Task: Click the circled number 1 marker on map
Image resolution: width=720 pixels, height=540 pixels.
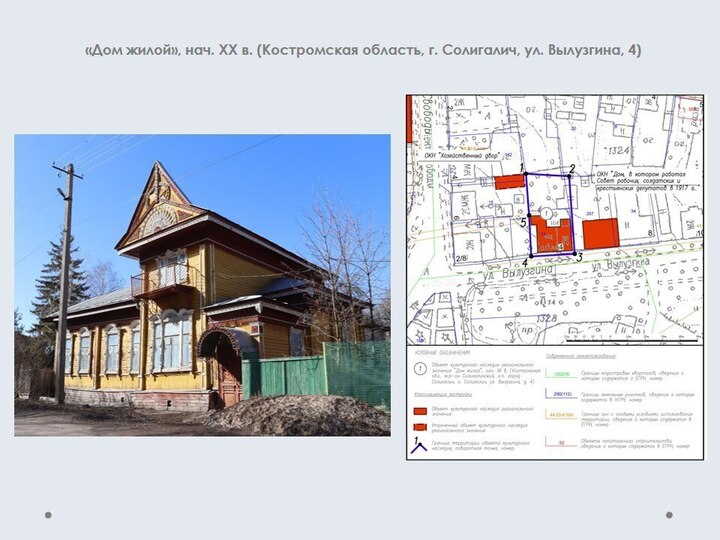Action: pyautogui.click(x=546, y=213)
